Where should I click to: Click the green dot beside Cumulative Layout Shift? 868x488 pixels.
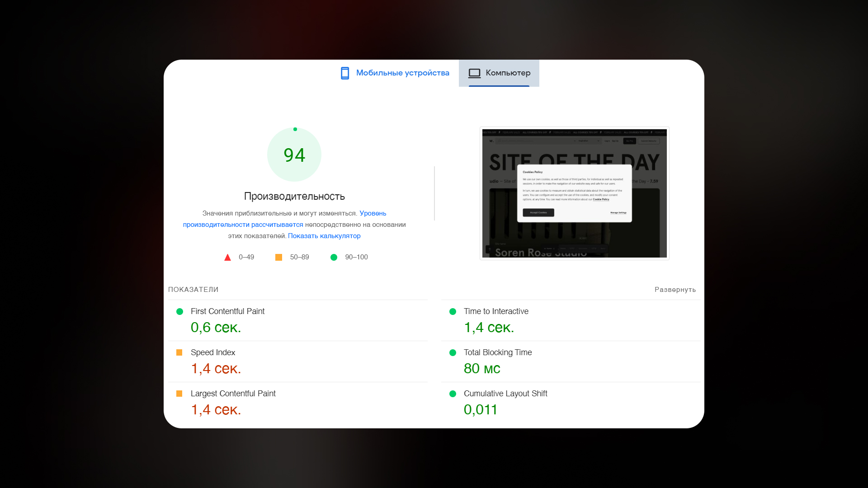tap(453, 394)
